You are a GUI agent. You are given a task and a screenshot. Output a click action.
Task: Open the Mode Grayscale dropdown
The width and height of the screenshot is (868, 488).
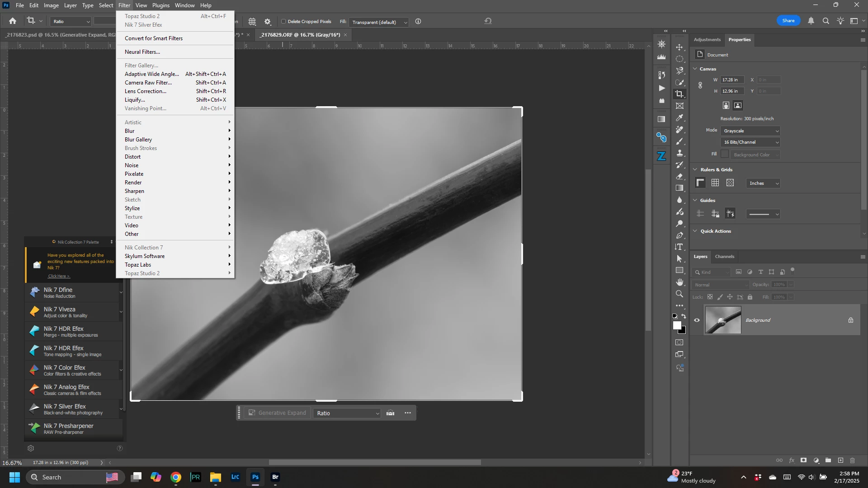(750, 131)
